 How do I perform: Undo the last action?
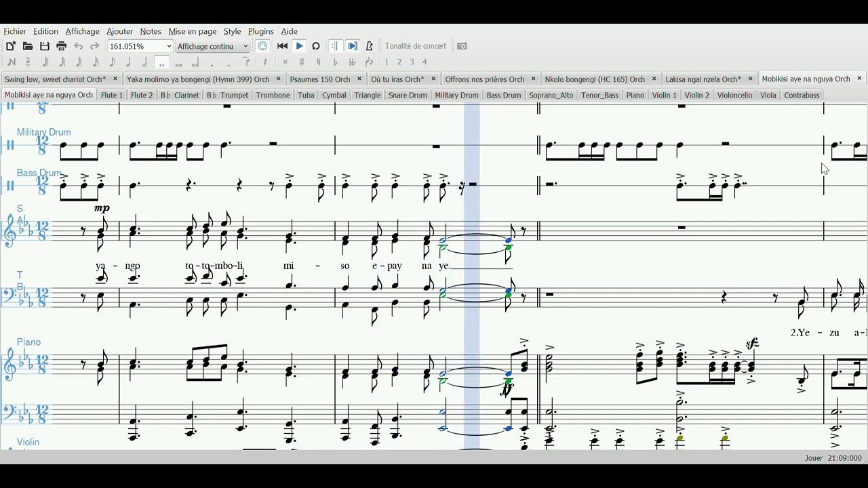tap(79, 46)
